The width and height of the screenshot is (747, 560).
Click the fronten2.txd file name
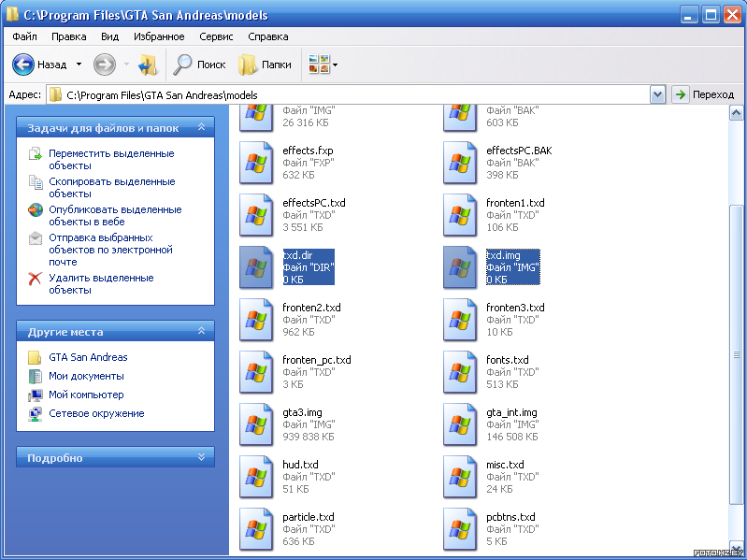pyautogui.click(x=311, y=308)
